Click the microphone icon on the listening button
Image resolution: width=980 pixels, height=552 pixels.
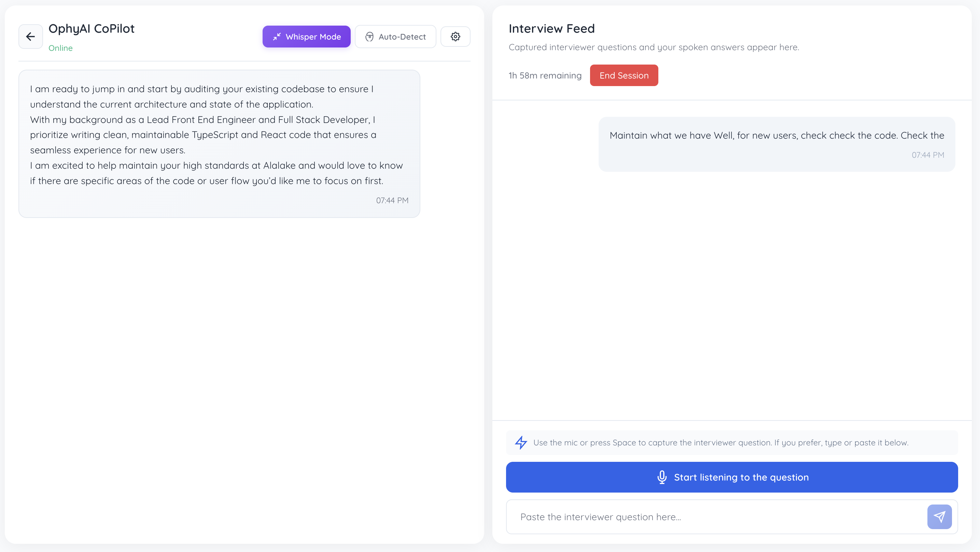click(662, 477)
